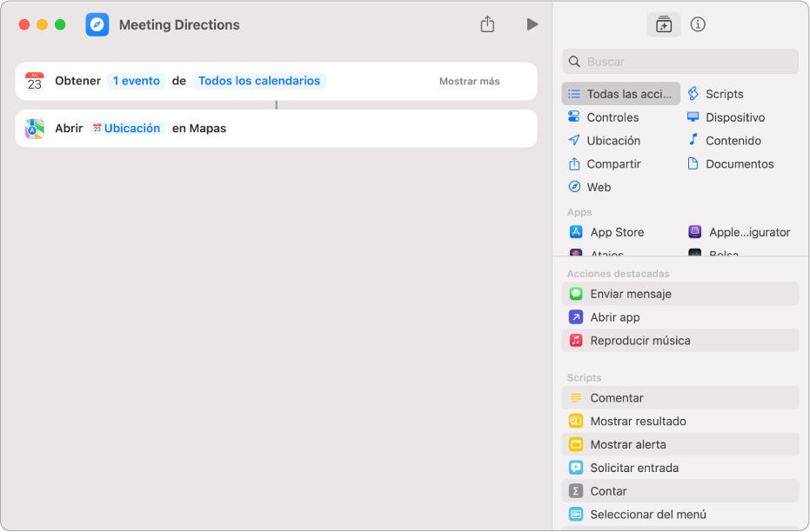Select the Todas las acciones category
This screenshot has width=810, height=532.
click(621, 94)
